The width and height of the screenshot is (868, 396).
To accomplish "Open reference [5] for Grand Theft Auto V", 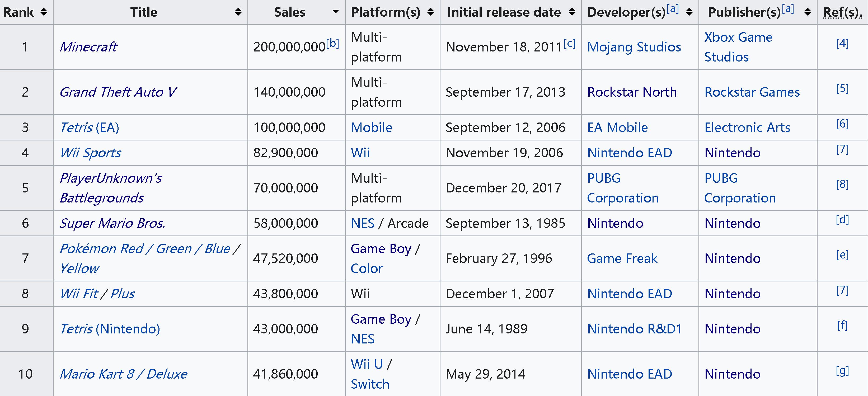I will pyautogui.click(x=842, y=88).
